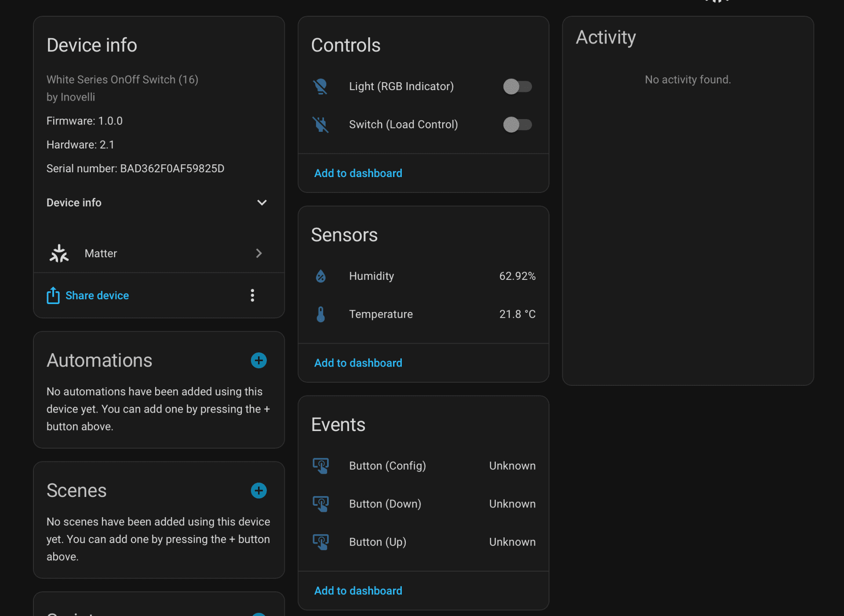Open Matter integration via right chevron

click(259, 254)
